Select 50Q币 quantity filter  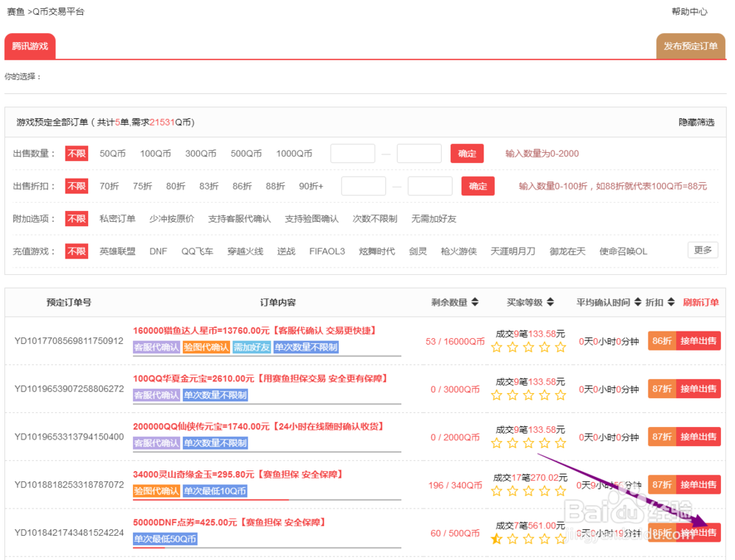coord(112,154)
